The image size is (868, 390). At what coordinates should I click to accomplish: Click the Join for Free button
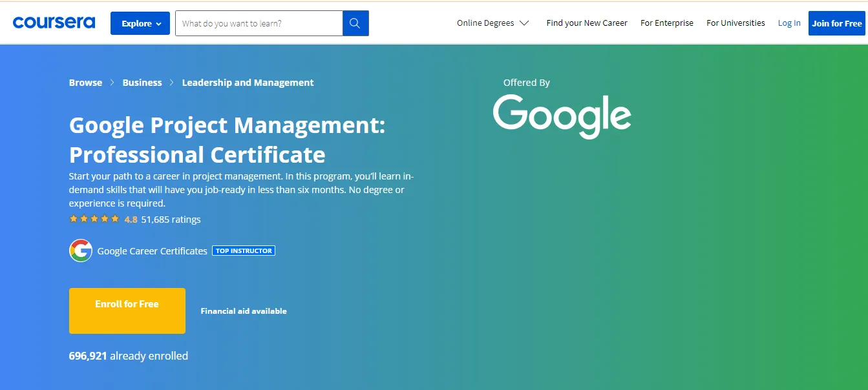(x=837, y=23)
